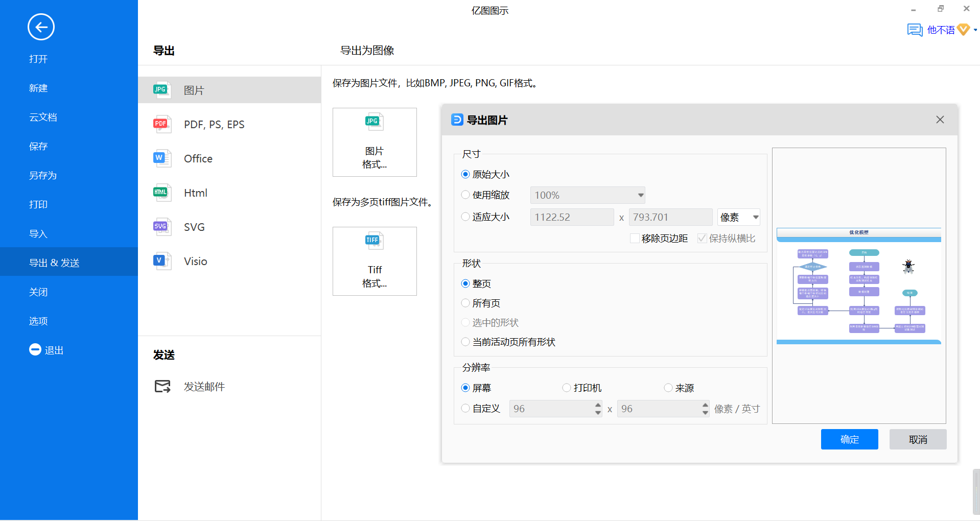Image resolution: width=980 pixels, height=521 pixels.
Task: Open the 云文档 menu item
Action: [x=43, y=117]
